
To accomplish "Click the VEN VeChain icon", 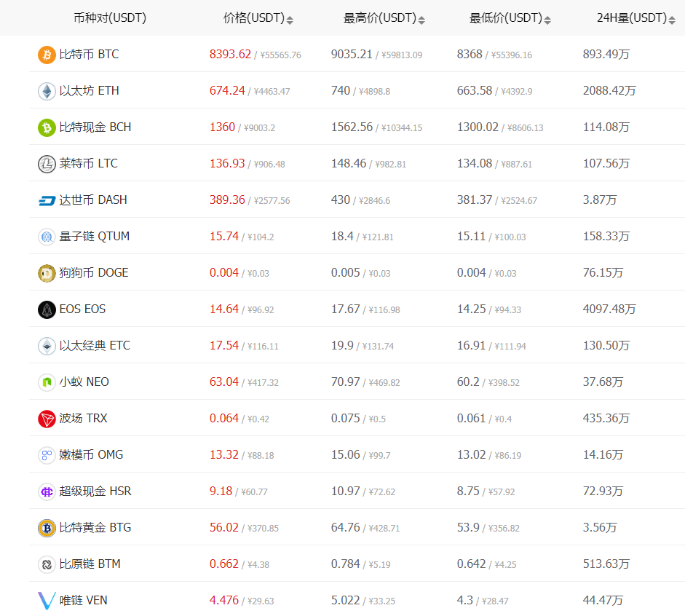I will pyautogui.click(x=47, y=601).
